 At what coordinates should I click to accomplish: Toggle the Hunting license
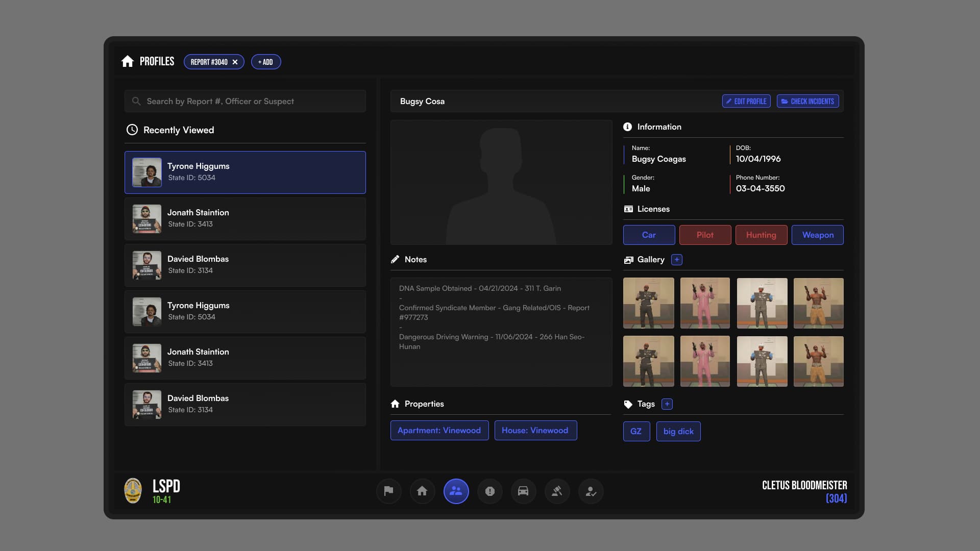tap(761, 235)
